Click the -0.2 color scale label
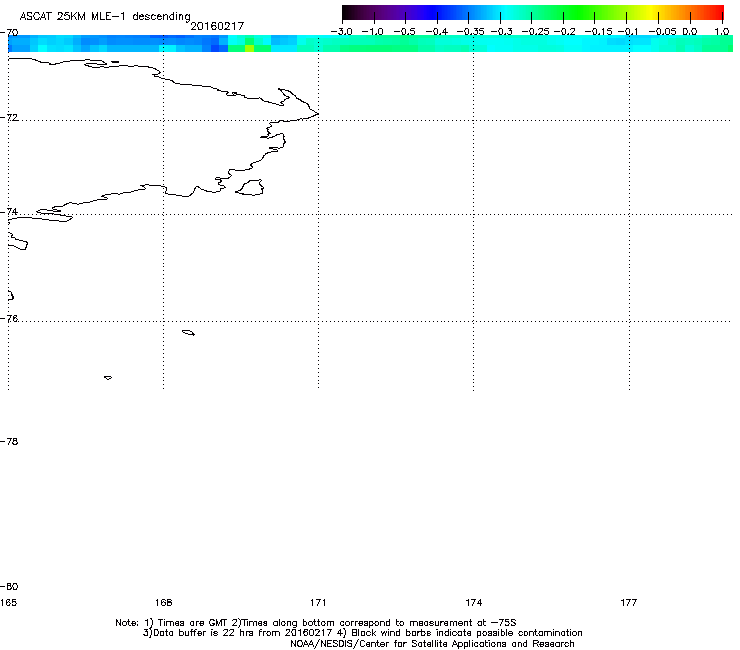This screenshot has height=650, width=740. tap(564, 32)
